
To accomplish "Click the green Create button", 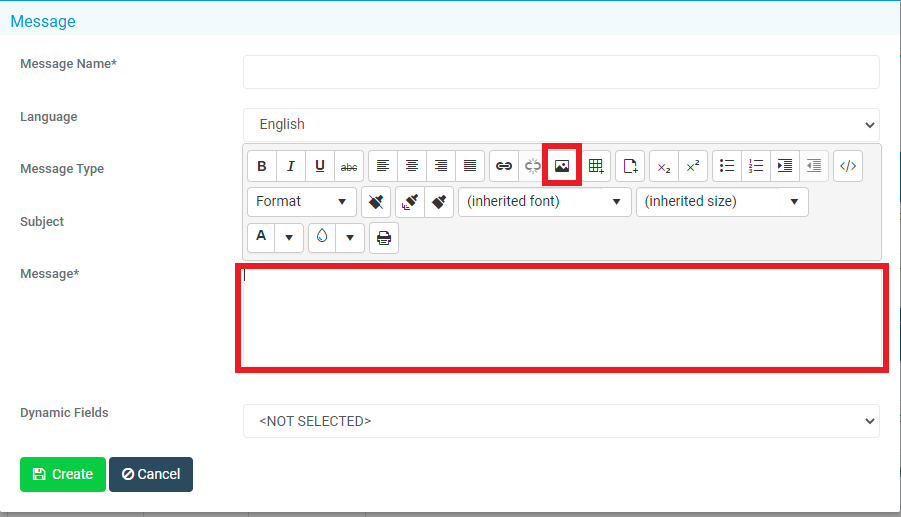I will (x=63, y=474).
